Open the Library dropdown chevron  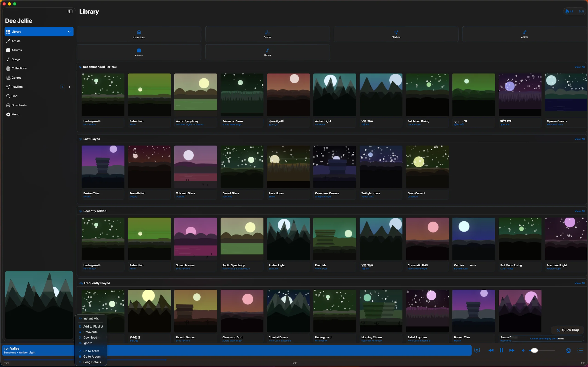click(69, 32)
